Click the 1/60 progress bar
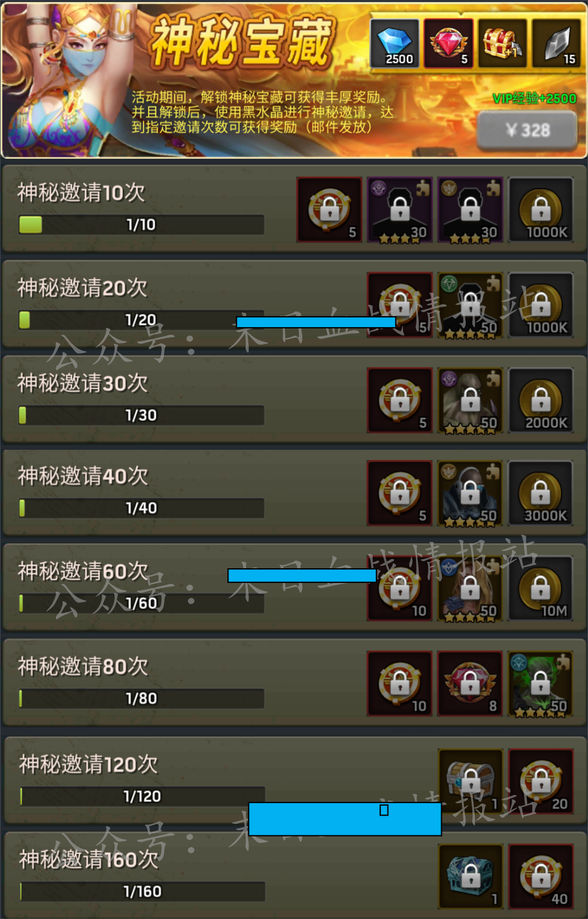This screenshot has width=588, height=919. [141, 603]
